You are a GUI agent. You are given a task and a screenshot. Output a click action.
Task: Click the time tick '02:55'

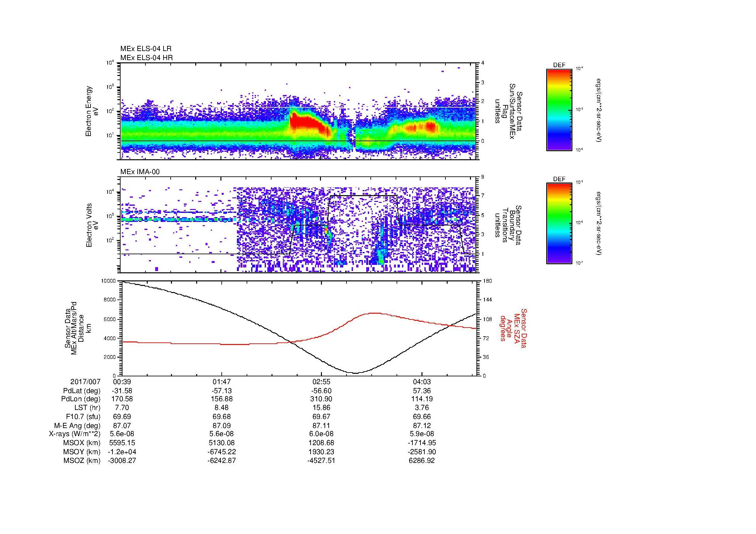(321, 382)
